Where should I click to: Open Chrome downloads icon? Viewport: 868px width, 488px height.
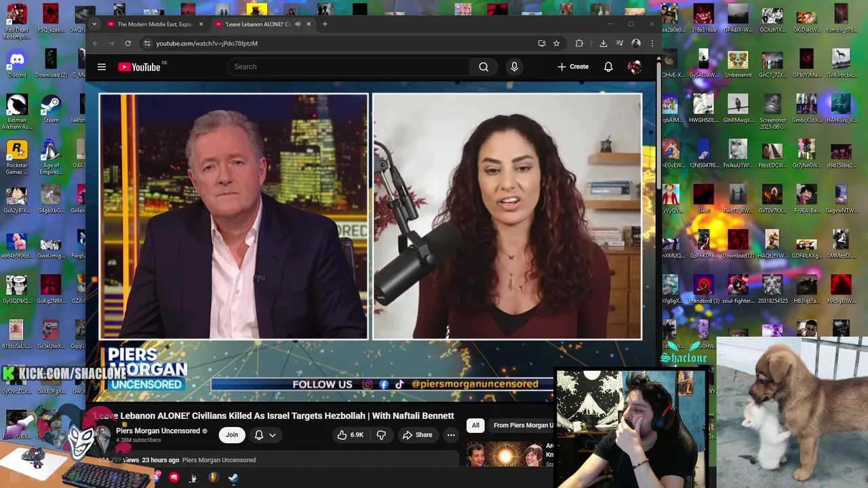click(x=604, y=43)
